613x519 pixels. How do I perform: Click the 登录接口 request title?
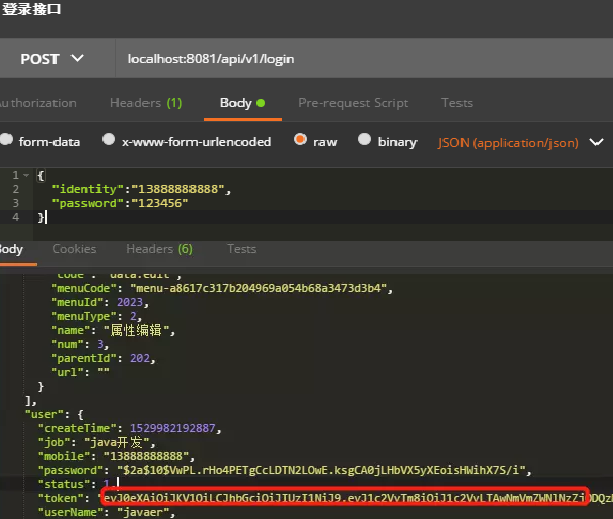(x=32, y=9)
